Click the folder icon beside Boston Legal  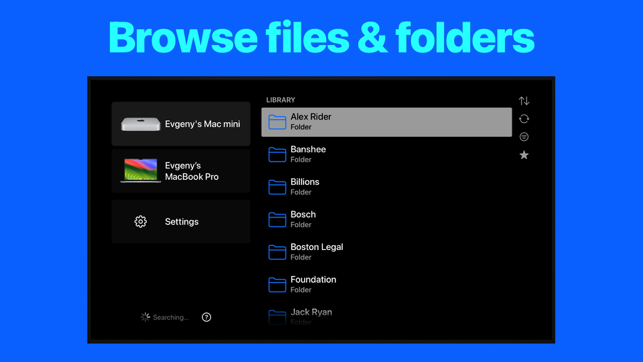pos(277,252)
